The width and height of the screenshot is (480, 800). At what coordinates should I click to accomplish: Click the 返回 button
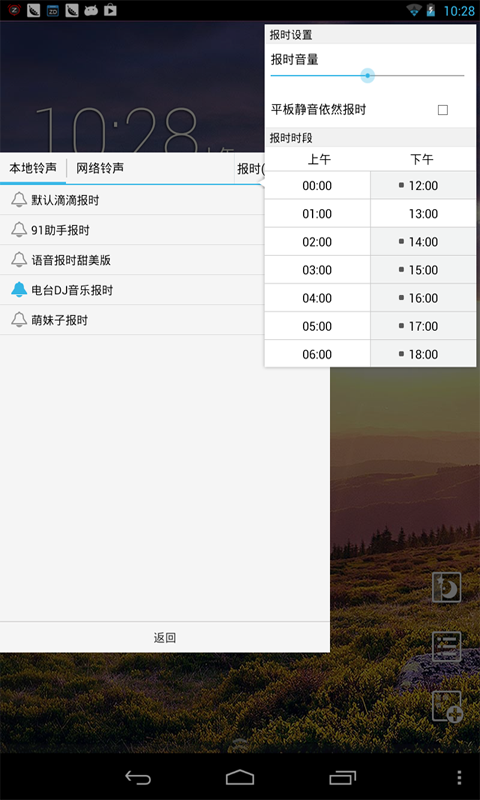pos(165,637)
